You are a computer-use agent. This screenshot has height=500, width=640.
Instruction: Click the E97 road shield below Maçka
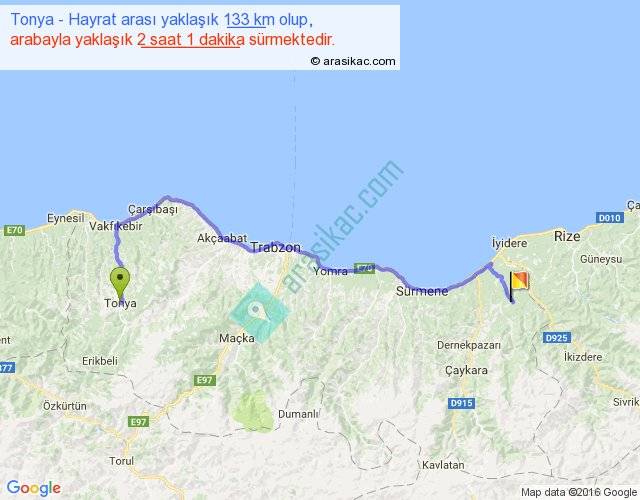coord(205,380)
